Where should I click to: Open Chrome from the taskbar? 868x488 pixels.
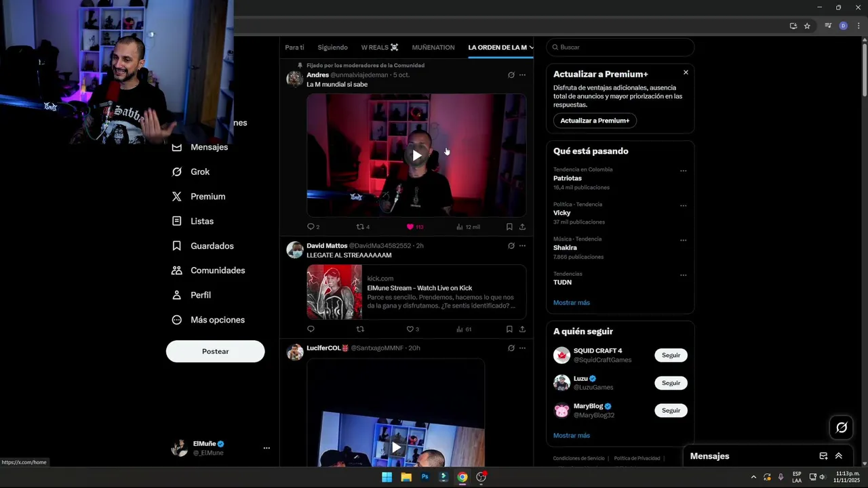462,477
